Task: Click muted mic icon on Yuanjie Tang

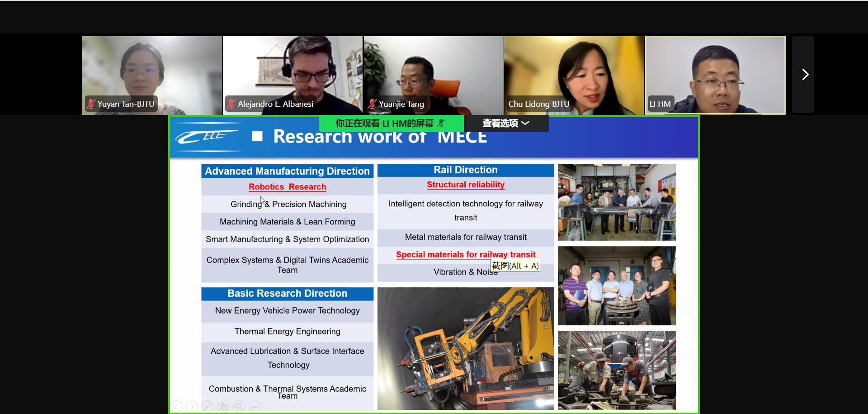Action: [x=372, y=104]
